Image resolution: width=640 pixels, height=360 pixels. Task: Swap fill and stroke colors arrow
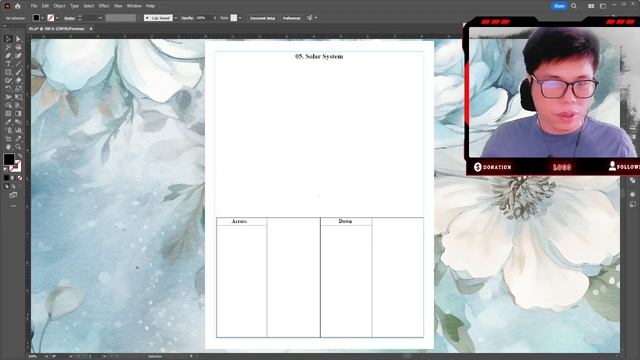point(19,156)
